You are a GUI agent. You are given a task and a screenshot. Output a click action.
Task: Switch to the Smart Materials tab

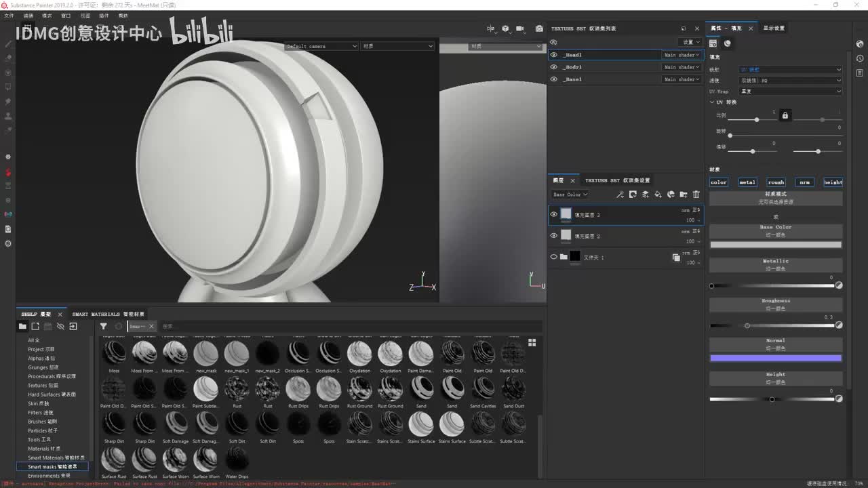click(x=108, y=314)
